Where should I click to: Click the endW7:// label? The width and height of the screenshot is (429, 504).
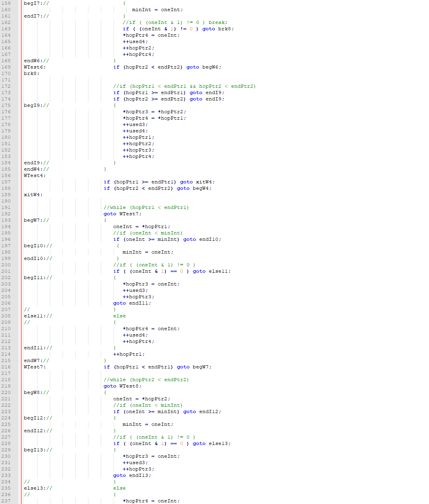tap(36, 360)
